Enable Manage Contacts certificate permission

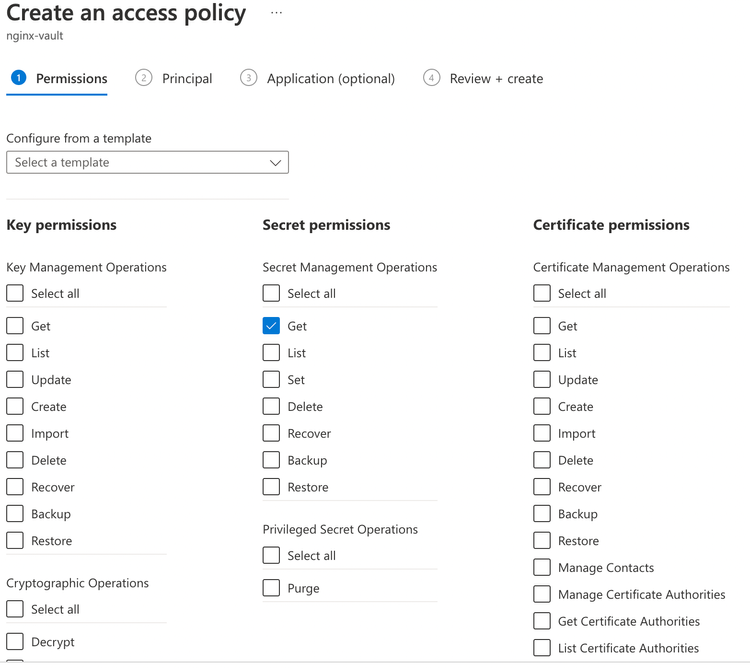pos(542,567)
